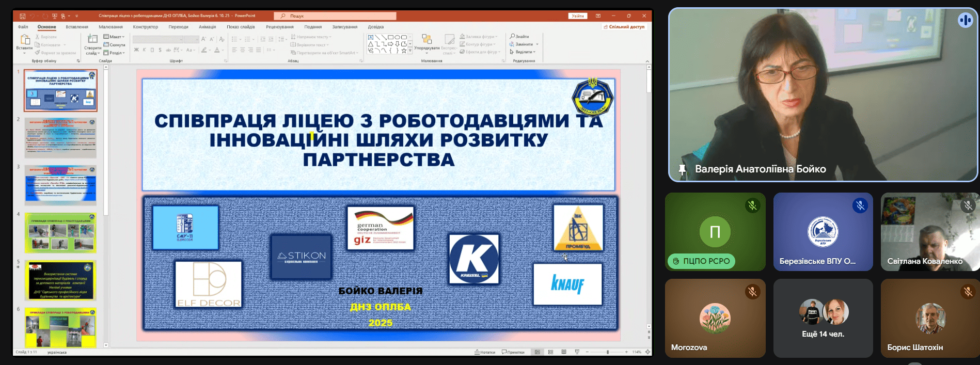Open the Section (Розділ) dropdown
Viewport: 980px width, 365px height.
point(114,53)
